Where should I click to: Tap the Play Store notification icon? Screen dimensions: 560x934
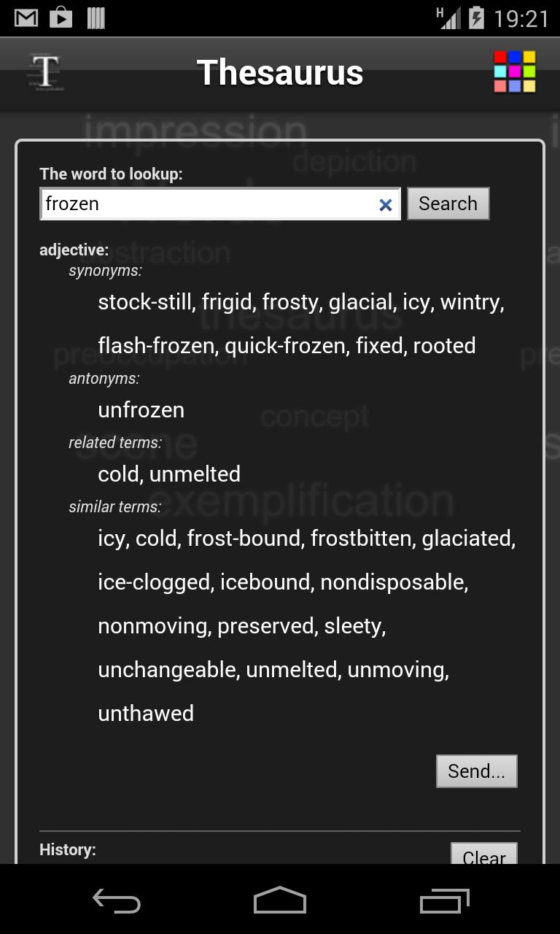click(61, 18)
